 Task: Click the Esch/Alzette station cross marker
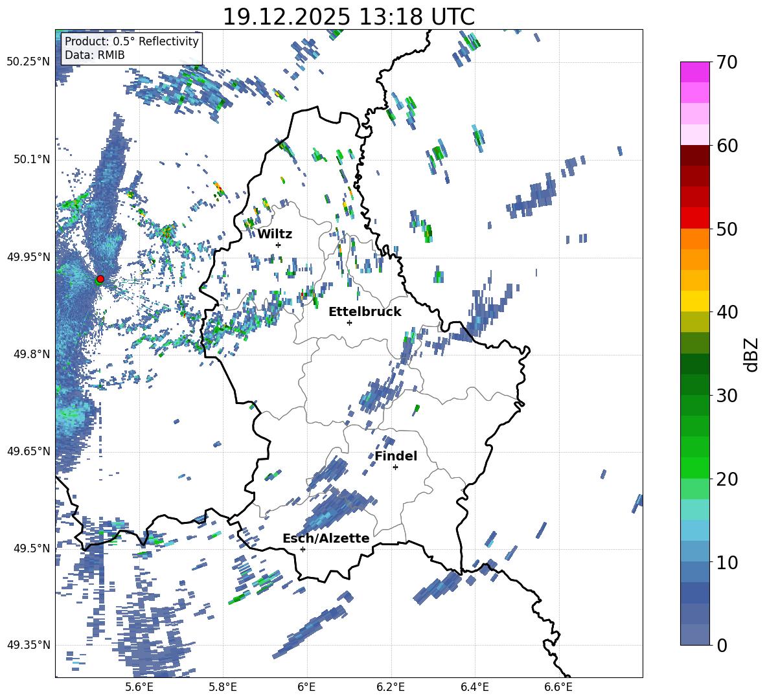point(303,549)
